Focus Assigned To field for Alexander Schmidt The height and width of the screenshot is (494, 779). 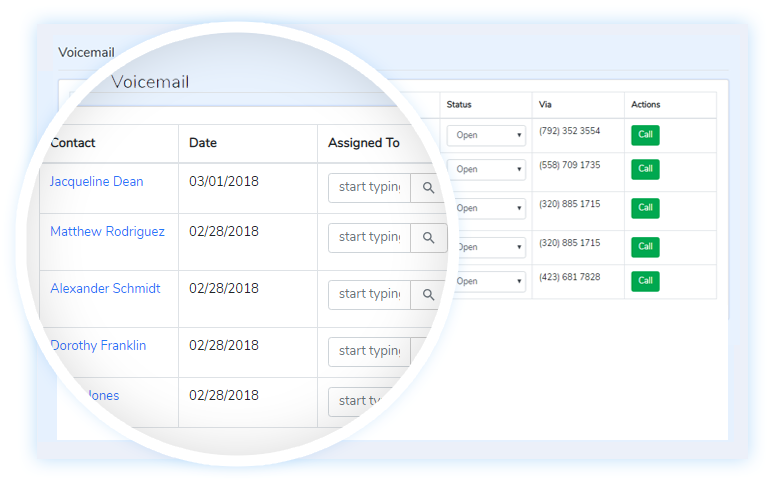click(x=370, y=295)
